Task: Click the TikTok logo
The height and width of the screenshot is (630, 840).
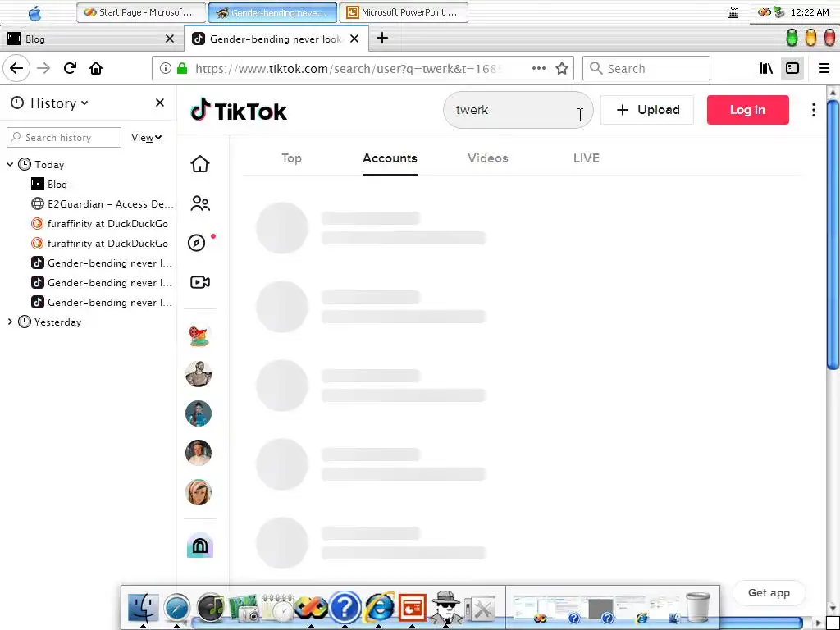Action: point(239,111)
